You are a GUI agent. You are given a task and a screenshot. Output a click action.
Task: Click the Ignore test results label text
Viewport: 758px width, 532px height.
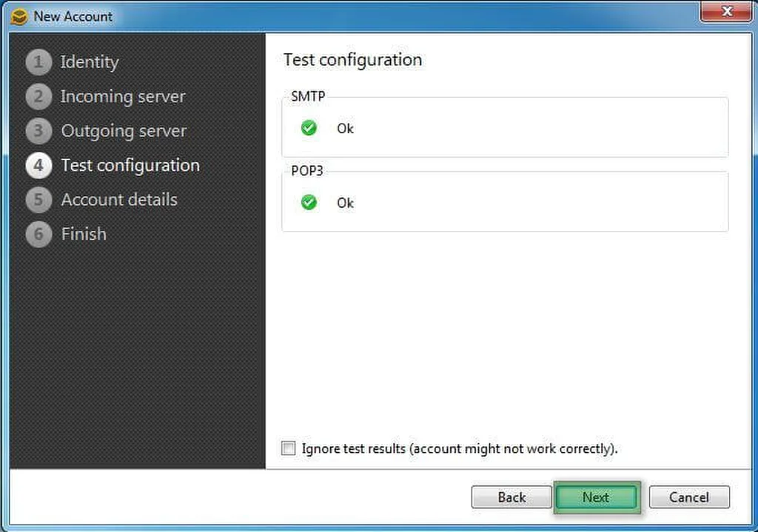pyautogui.click(x=460, y=448)
